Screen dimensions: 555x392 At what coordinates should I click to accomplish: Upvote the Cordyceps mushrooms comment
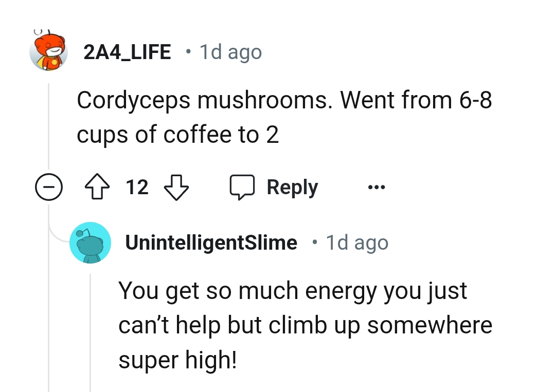click(x=97, y=187)
